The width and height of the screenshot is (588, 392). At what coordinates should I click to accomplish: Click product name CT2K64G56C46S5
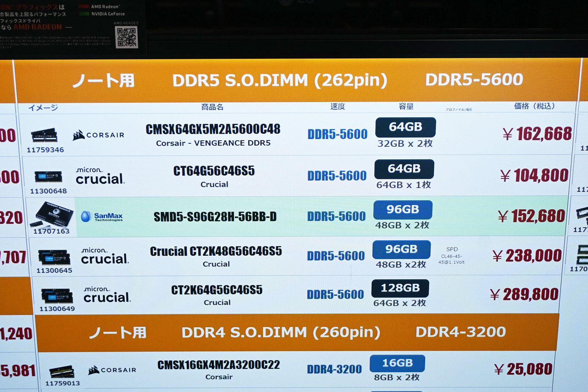click(217, 290)
